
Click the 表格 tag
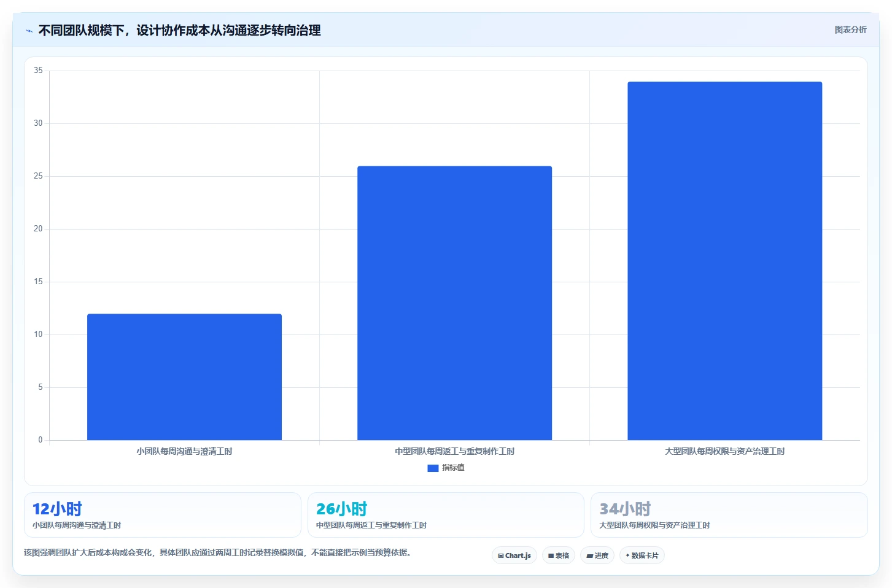click(559, 555)
